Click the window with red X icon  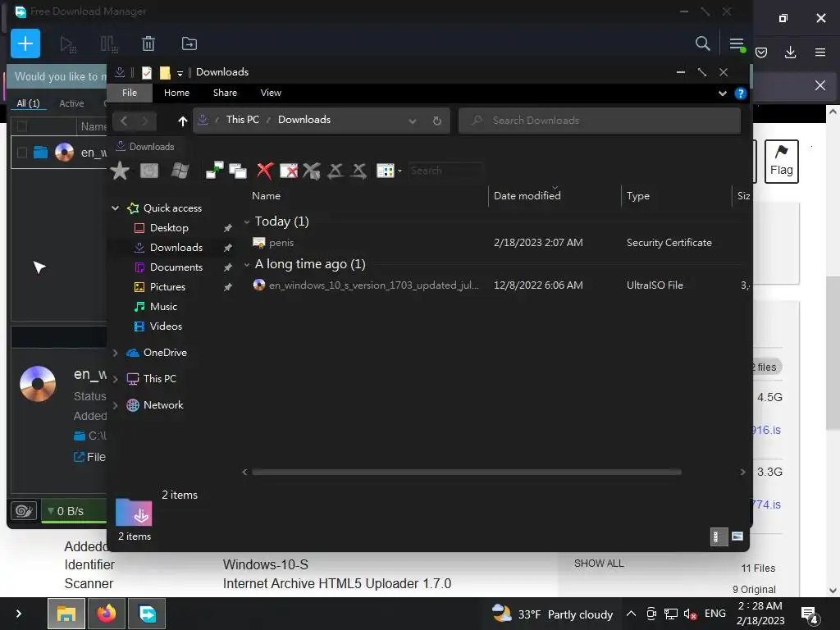click(289, 171)
